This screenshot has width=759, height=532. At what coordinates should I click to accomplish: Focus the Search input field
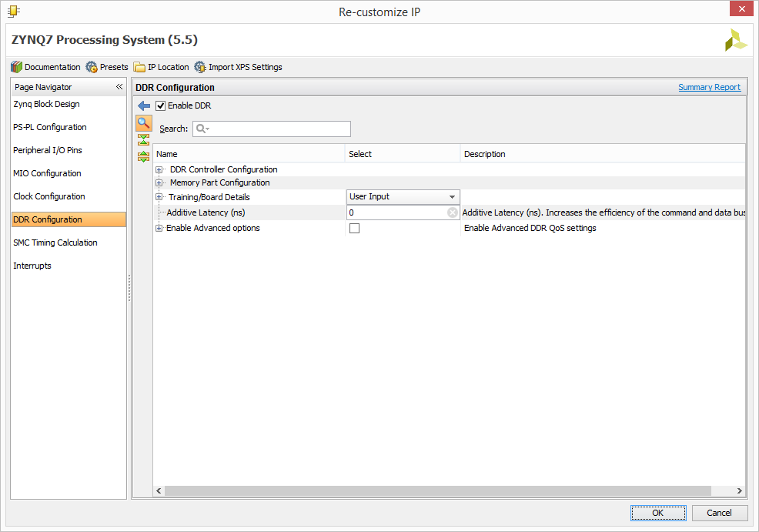point(272,129)
